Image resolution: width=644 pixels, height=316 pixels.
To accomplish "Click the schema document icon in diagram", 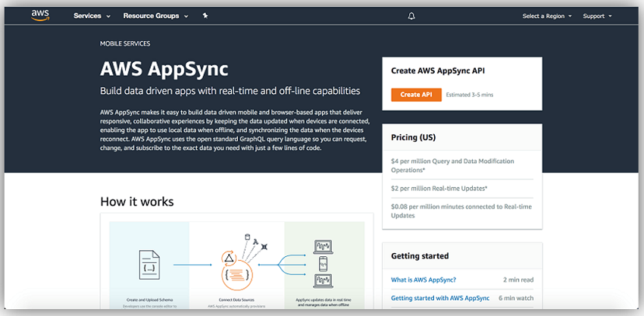I will click(x=148, y=264).
